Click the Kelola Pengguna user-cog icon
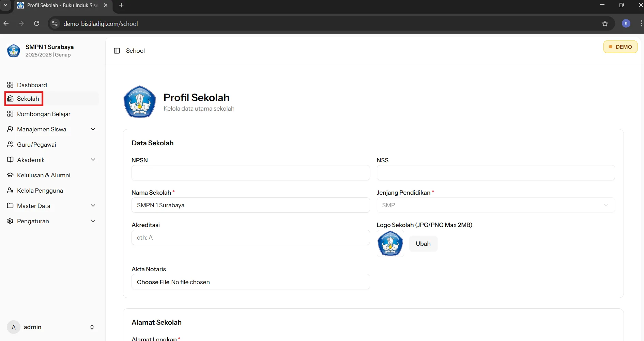This screenshot has width=644, height=341. pos(10,190)
